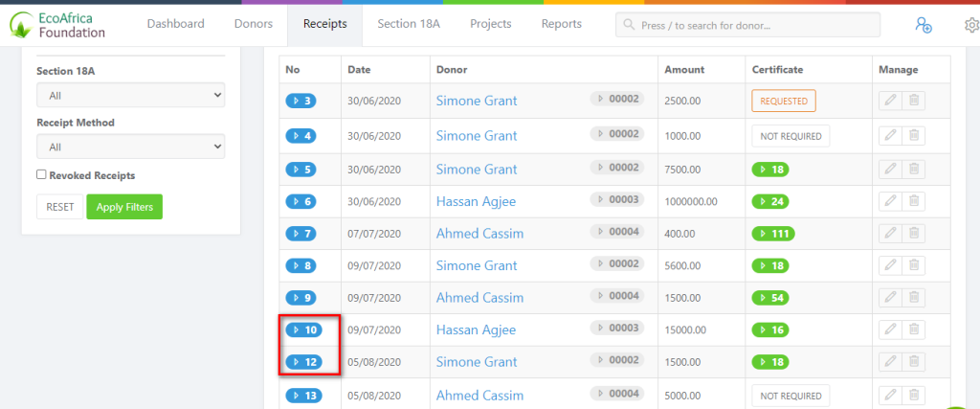Delete receipt 6 with trash icon
980x409 pixels.
pos(914,201)
